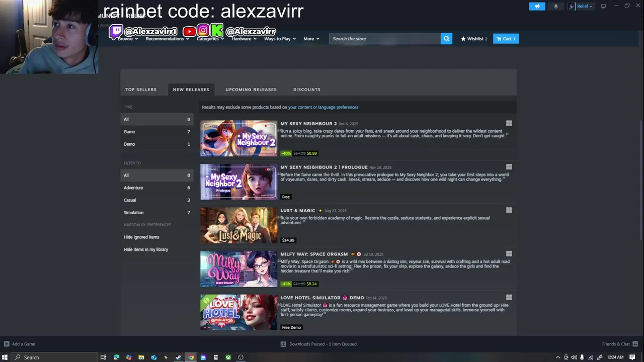Switch to Google Chrome in taskbar

[191, 357]
